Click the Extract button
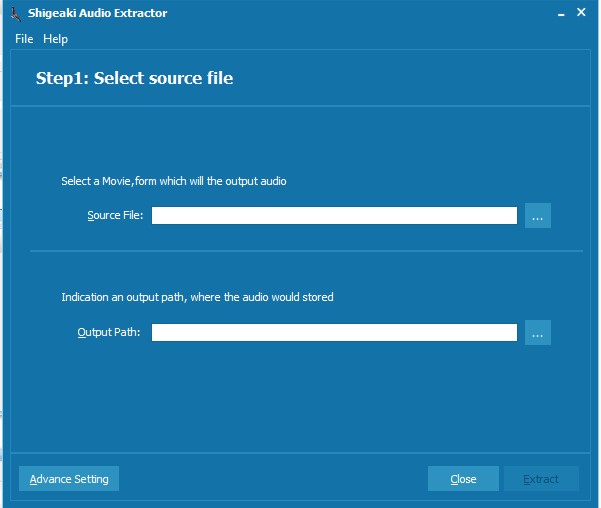The height and width of the screenshot is (508, 601). 541,478
